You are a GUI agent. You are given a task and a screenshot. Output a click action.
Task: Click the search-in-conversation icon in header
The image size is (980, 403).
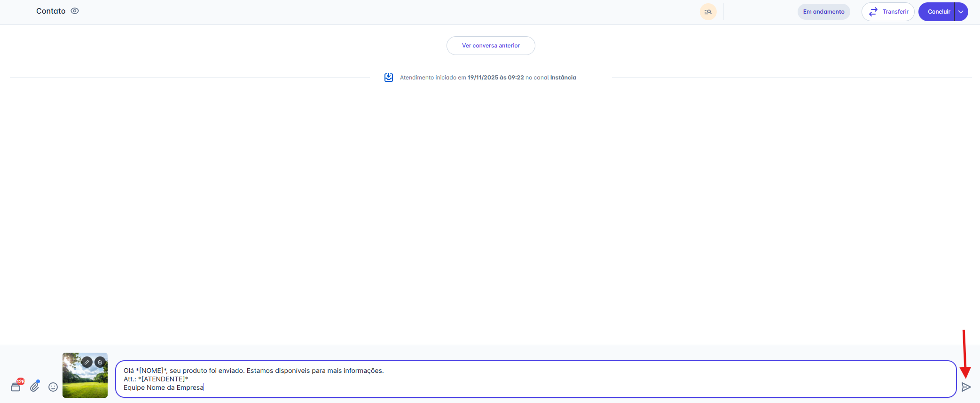(x=708, y=12)
